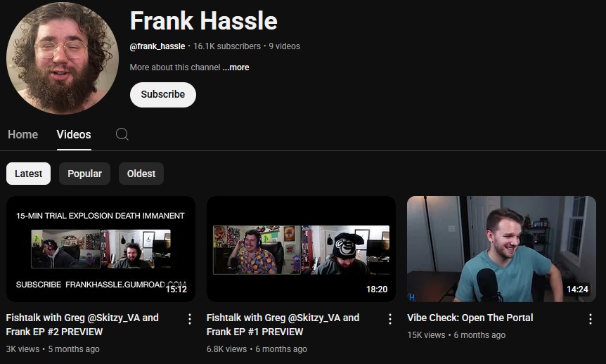Click the Frank Hassle channel avatar

tap(63, 58)
